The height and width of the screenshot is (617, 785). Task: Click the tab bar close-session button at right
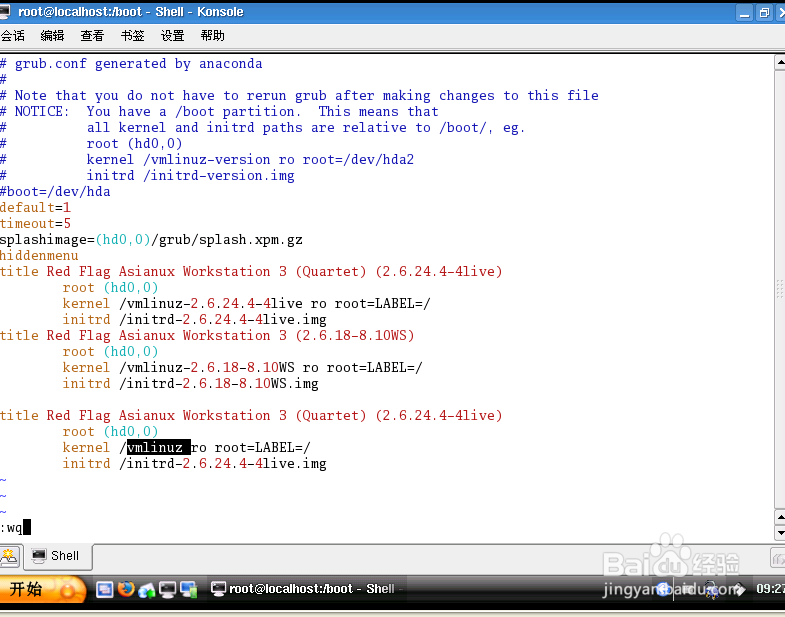(777, 557)
